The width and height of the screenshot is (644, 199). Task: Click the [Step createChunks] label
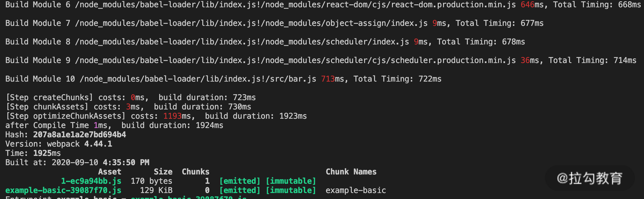pos(49,98)
